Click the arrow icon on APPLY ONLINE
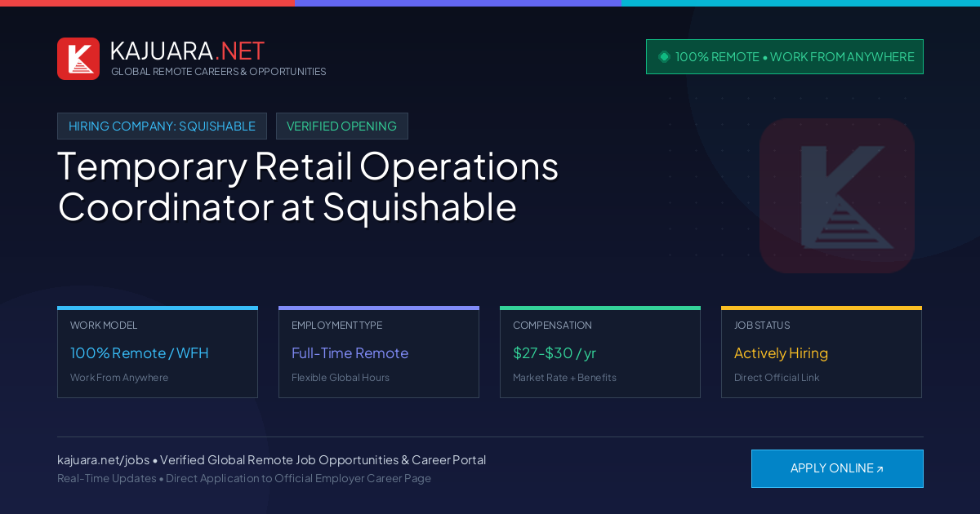The image size is (980, 514). (880, 469)
